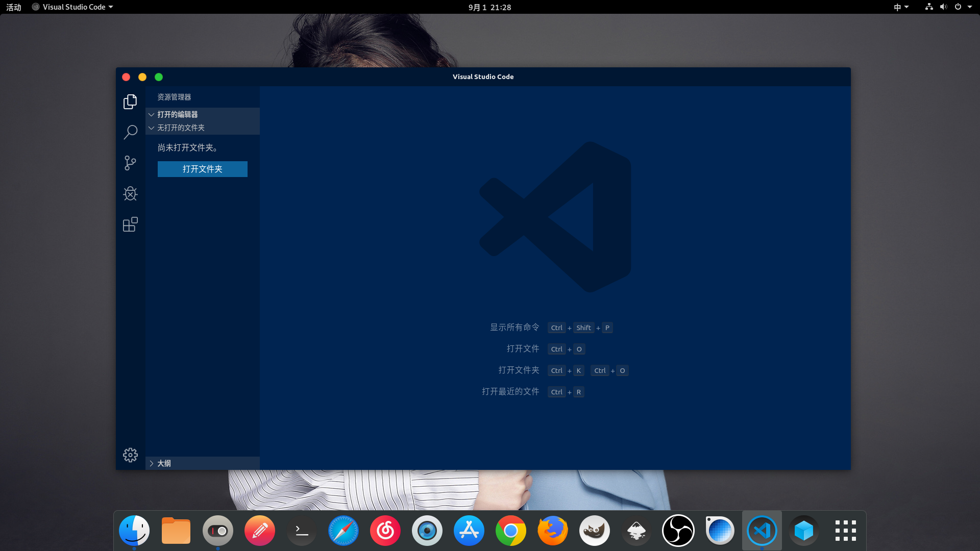980x551 pixels.
Task: Click the Shift key badge
Action: click(583, 328)
